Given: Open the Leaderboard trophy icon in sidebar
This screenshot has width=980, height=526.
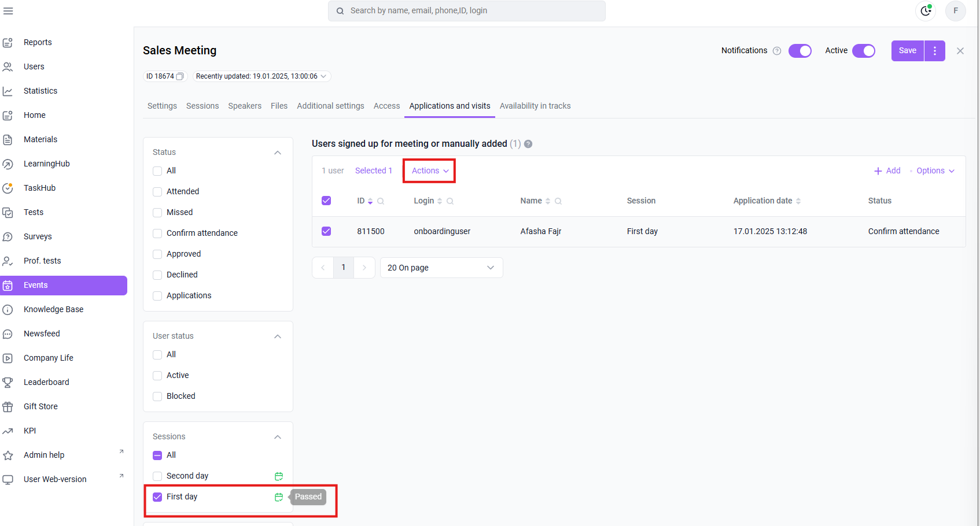Looking at the screenshot, I should (x=8, y=382).
